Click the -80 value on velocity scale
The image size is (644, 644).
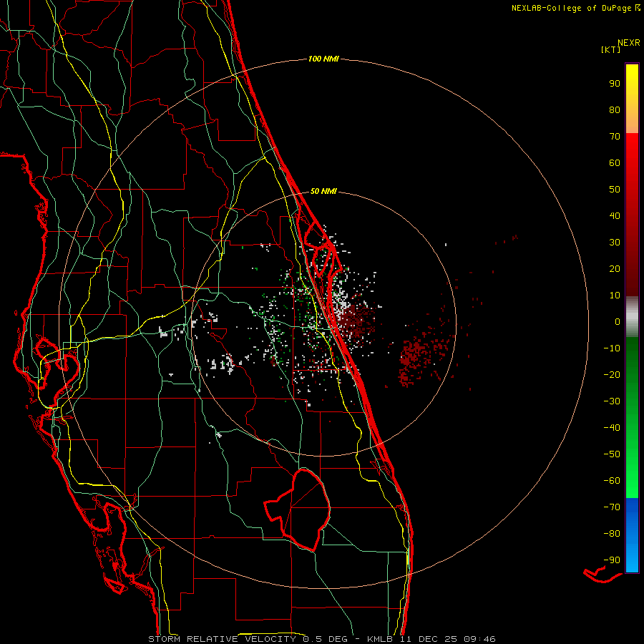point(612,534)
